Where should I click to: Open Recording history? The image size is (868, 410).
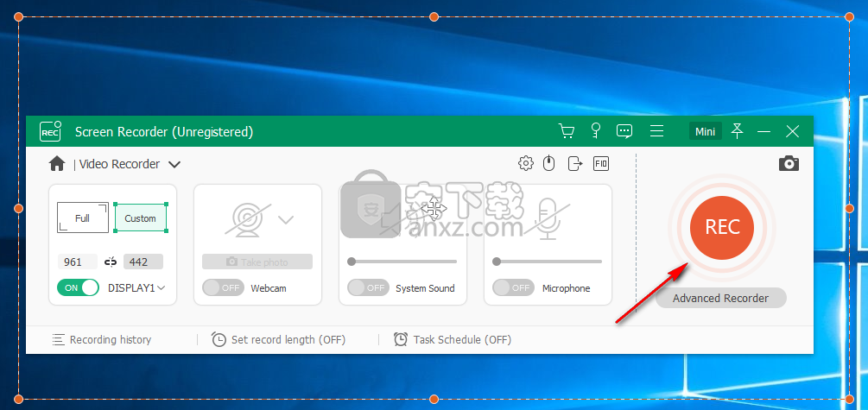click(x=102, y=340)
